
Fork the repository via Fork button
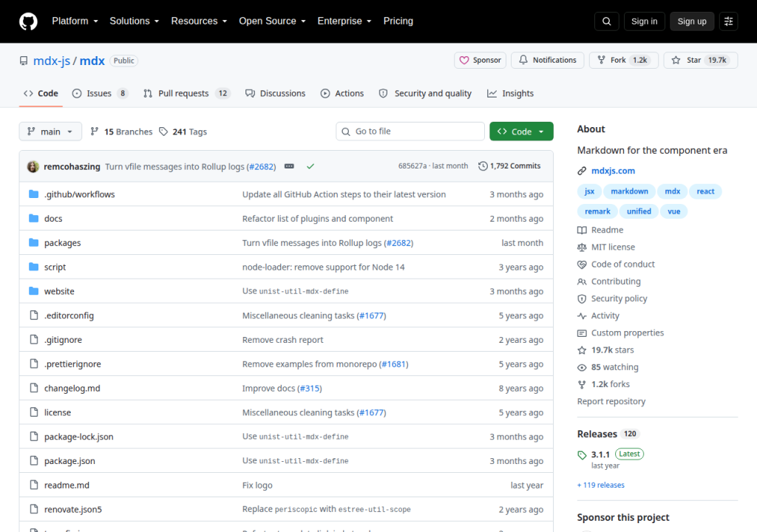click(x=624, y=61)
